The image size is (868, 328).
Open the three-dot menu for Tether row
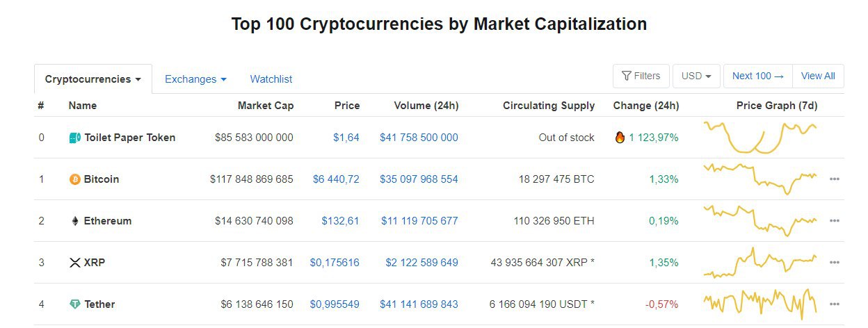coord(835,304)
